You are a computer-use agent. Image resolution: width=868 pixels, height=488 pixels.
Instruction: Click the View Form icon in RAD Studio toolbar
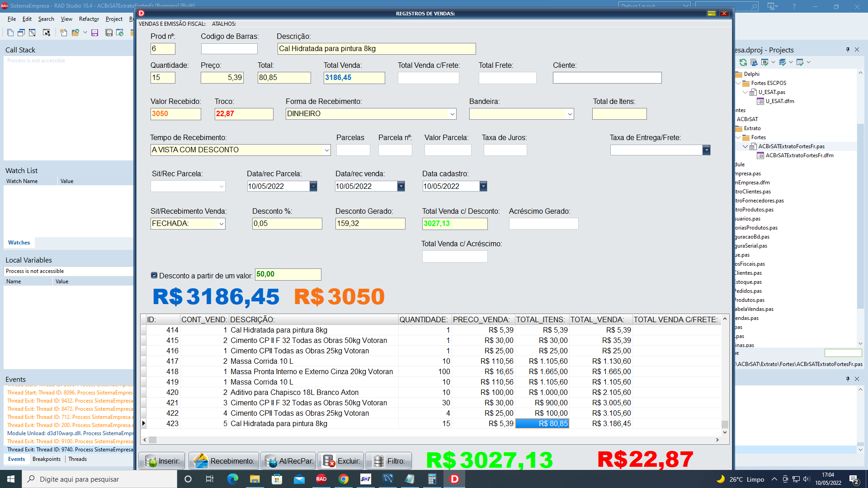pyautogui.click(x=21, y=33)
